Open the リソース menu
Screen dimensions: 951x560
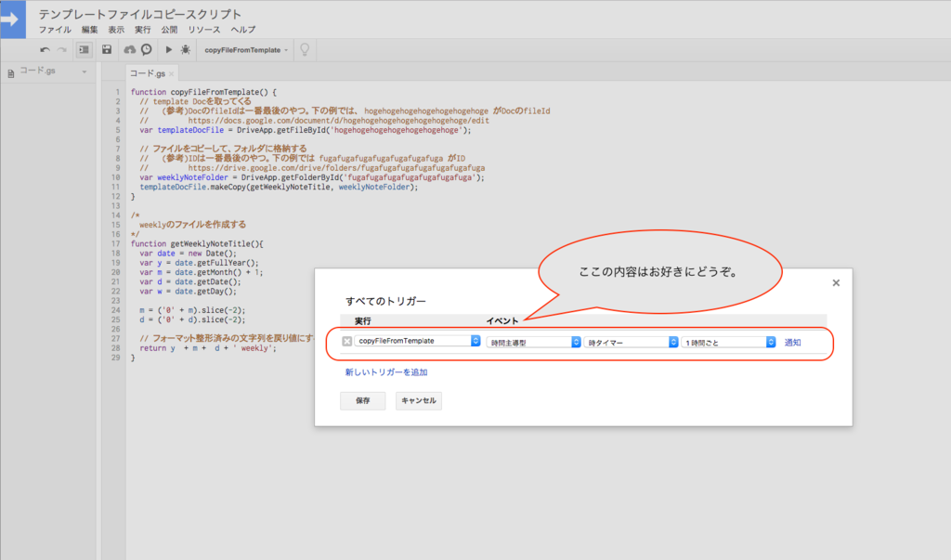pyautogui.click(x=203, y=30)
